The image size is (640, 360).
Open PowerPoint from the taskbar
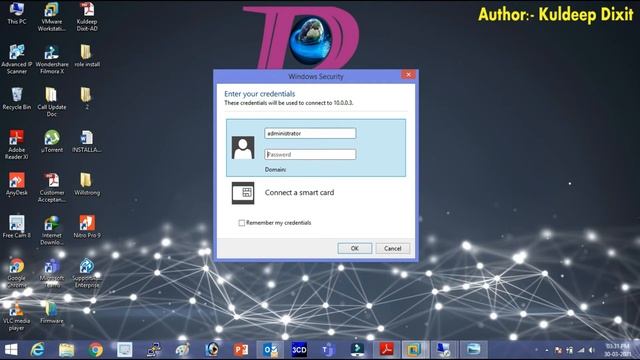click(x=241, y=350)
